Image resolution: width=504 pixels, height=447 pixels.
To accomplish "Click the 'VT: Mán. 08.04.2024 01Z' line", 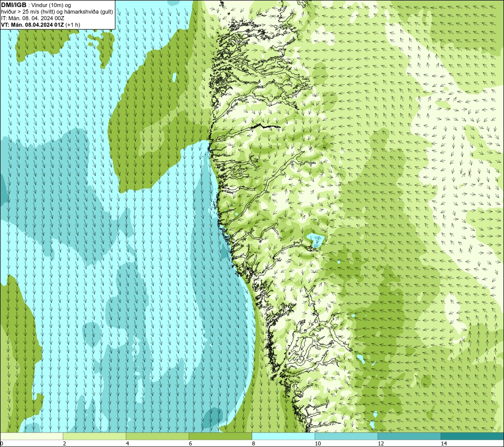I will click(x=32, y=25).
